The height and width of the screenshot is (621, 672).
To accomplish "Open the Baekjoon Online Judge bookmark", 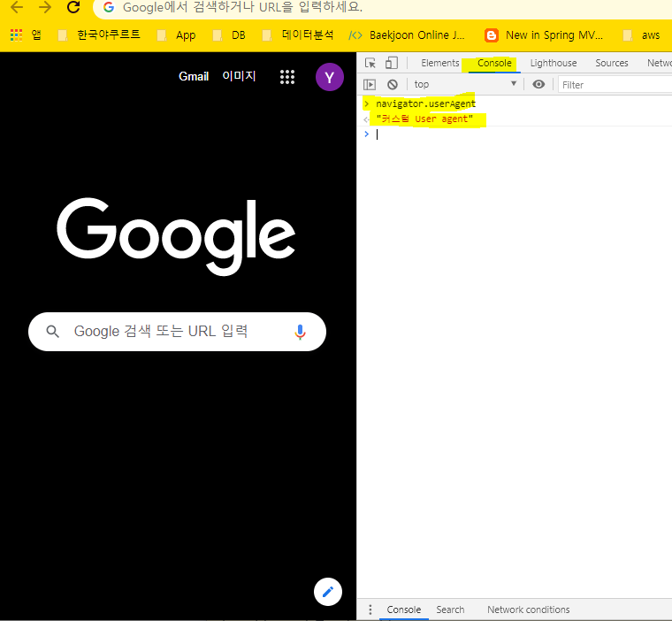I will (x=407, y=34).
